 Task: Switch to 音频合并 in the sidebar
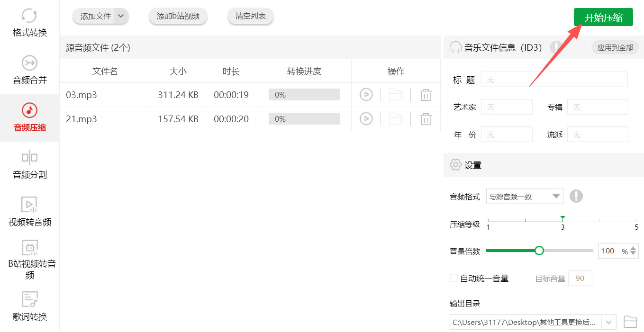pyautogui.click(x=29, y=70)
